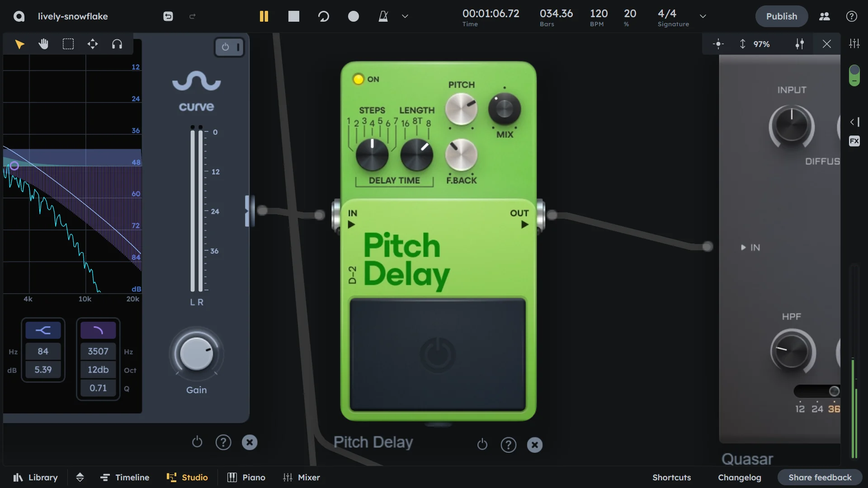Click the FX icon on the right edge
Image resolution: width=868 pixels, height=488 pixels.
tap(854, 141)
